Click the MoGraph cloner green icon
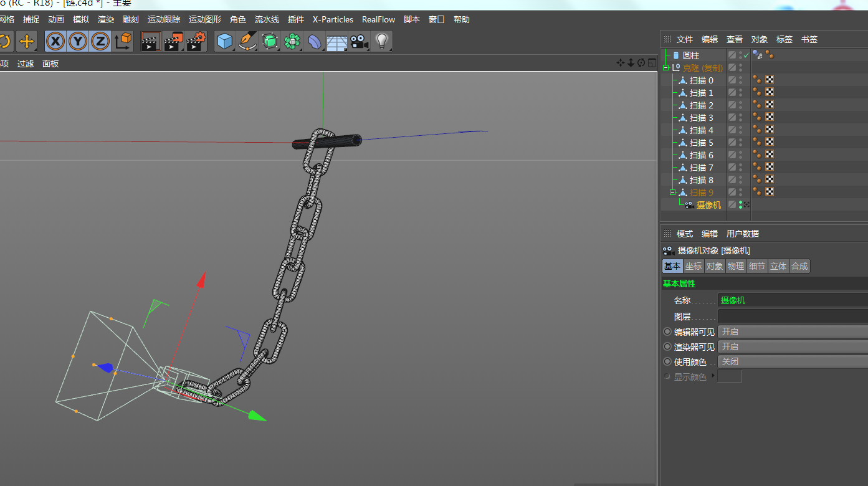This screenshot has width=868, height=486. click(x=292, y=42)
